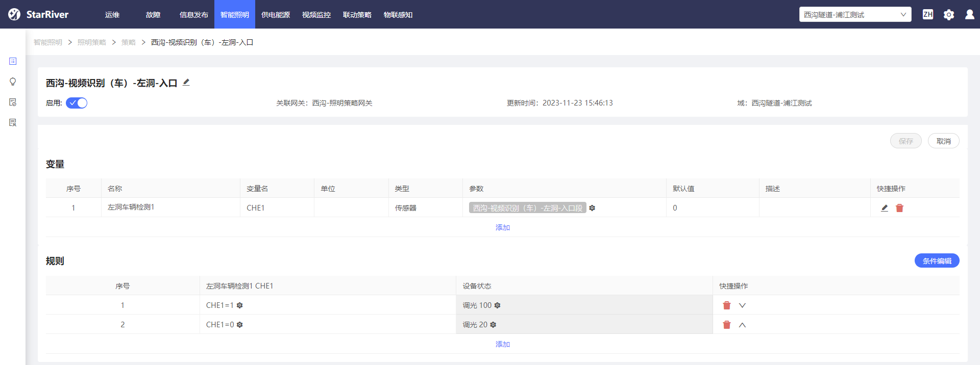Viewport: 980px width, 365px height.
Task: Open the 西沟隧道-浦江测试 domain dropdown
Action: [855, 14]
